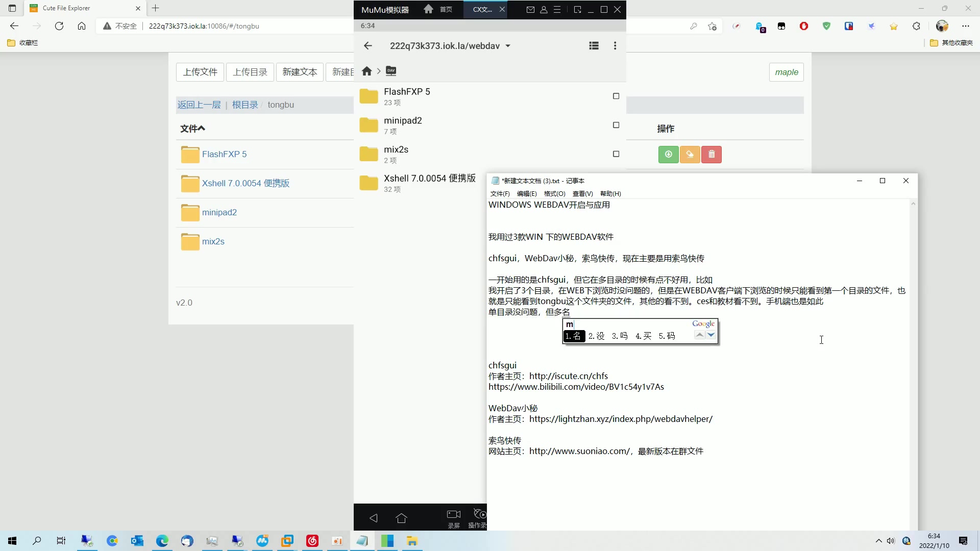Open Notepad 帮助(H) menu
The height and width of the screenshot is (551, 980).
pos(610,194)
